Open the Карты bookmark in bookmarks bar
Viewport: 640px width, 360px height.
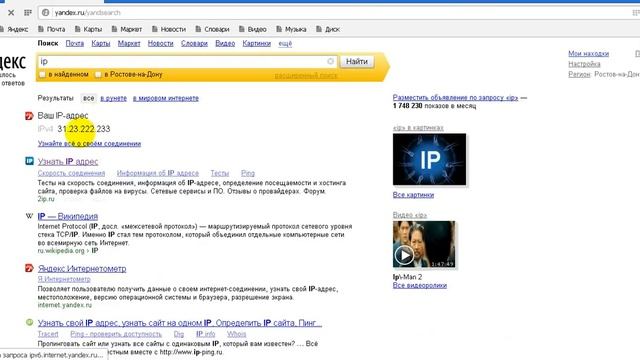88,29
